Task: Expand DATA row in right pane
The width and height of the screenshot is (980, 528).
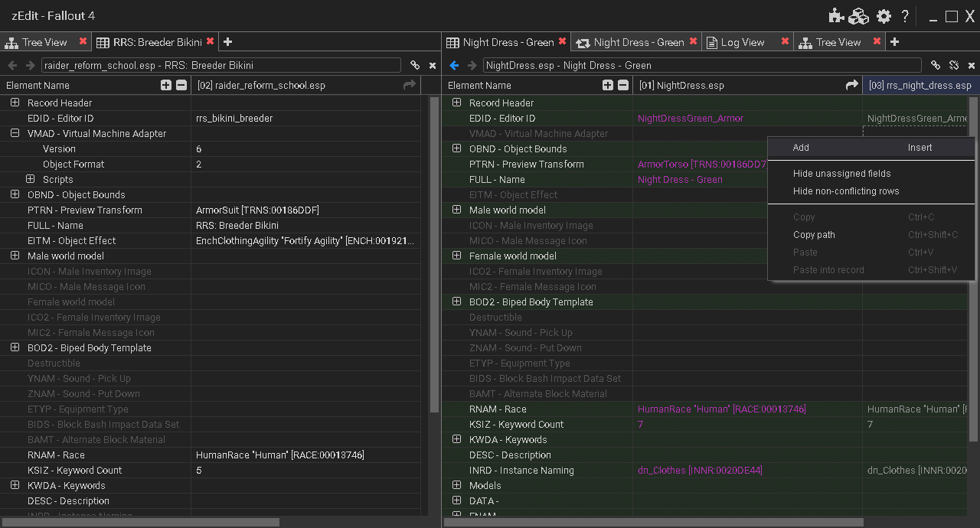Action: tap(457, 500)
